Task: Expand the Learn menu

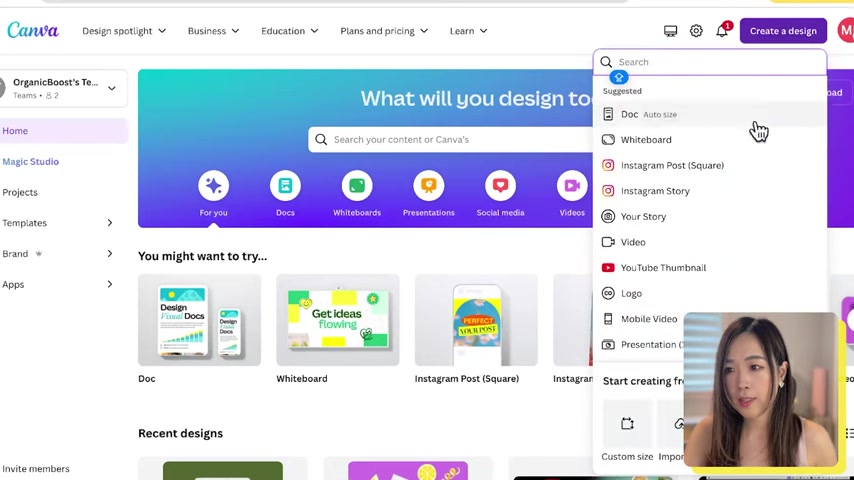Action: pyautogui.click(x=468, y=31)
